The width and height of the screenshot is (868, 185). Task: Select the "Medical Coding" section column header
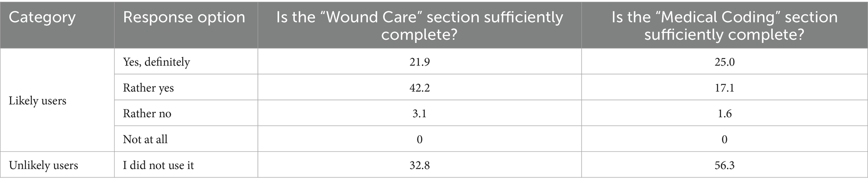pyautogui.click(x=724, y=25)
